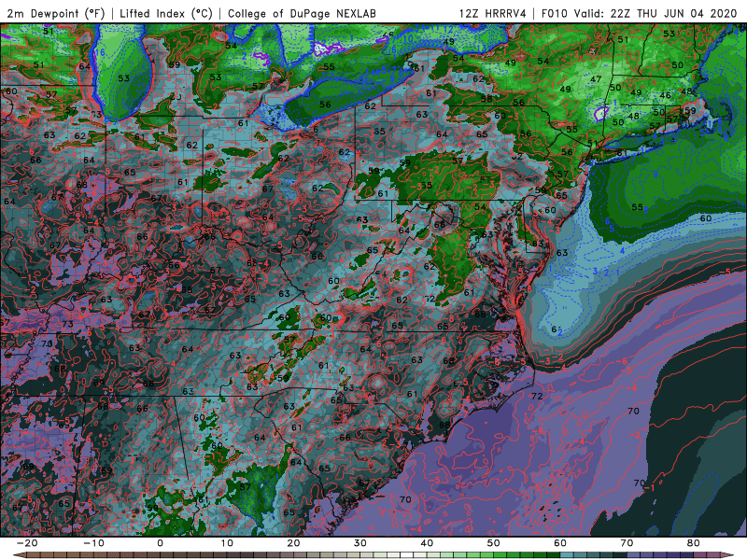Click the 'College of DuPage NEXLAB' label
This screenshot has height=560, width=747.
[x=302, y=13]
